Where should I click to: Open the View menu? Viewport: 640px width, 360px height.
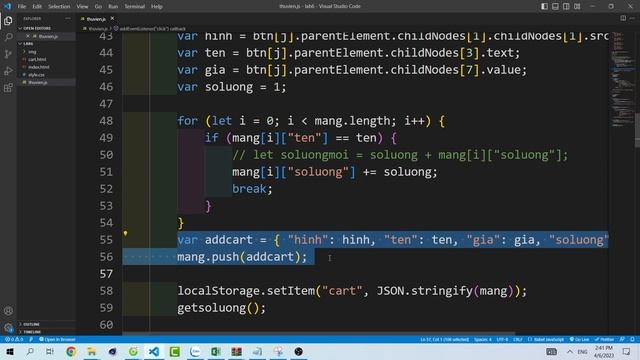pyautogui.click(x=82, y=7)
